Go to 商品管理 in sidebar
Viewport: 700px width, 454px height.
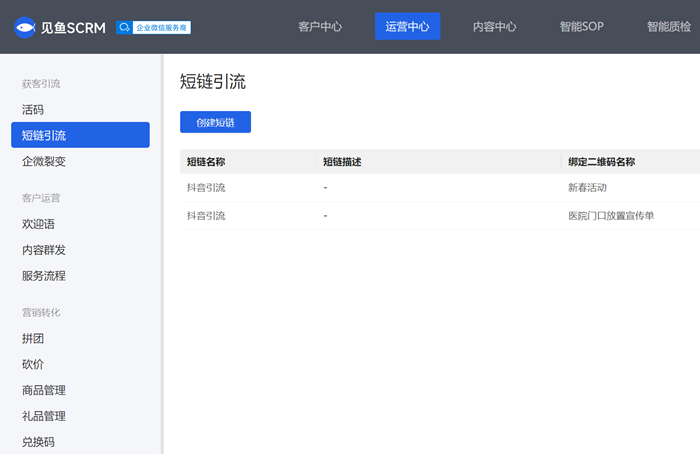click(44, 391)
